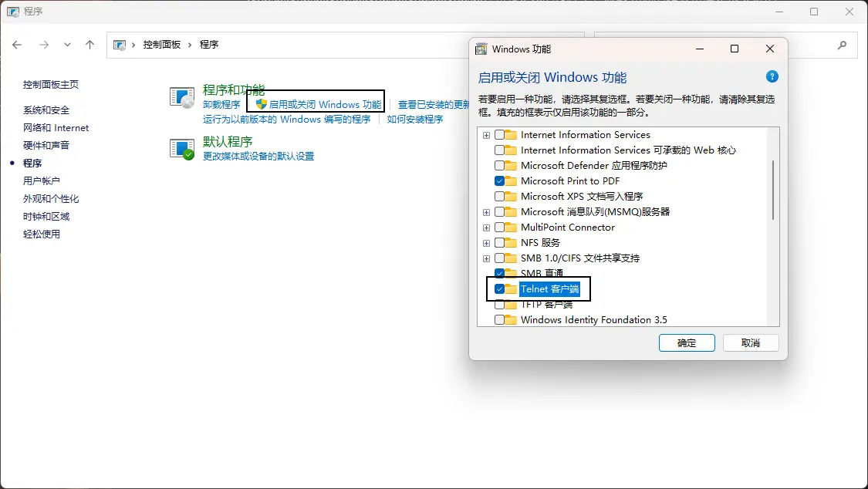Open 网络和 Internet category

[56, 128]
